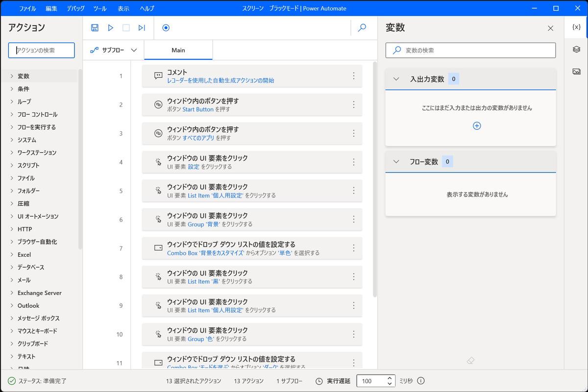This screenshot has height=392, width=588.
Task: Open the ヘルプ menu
Action: 147,8
